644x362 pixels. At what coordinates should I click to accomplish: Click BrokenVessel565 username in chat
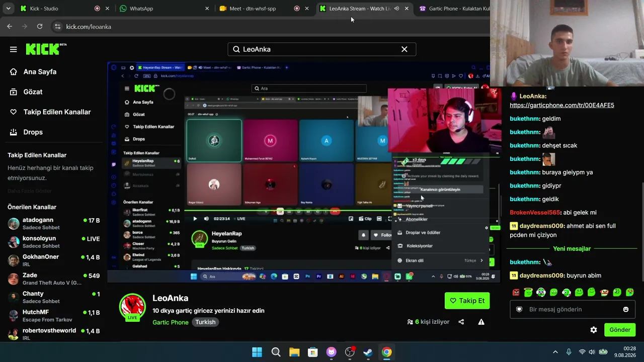point(535,213)
